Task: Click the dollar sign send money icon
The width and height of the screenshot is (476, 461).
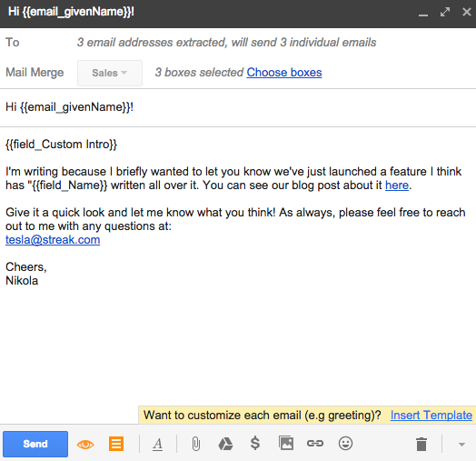Action: click(x=255, y=443)
